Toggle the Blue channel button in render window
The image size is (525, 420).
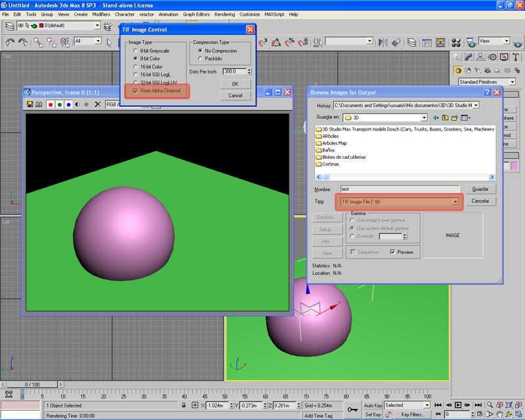tap(69, 104)
